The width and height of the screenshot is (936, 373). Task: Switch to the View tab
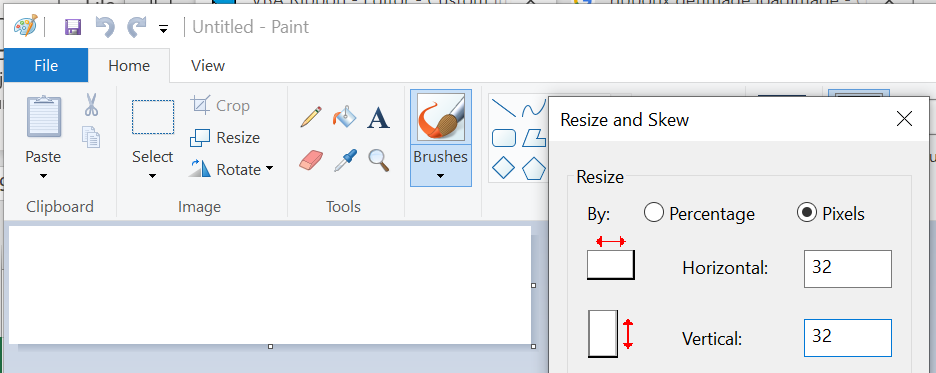(x=208, y=65)
